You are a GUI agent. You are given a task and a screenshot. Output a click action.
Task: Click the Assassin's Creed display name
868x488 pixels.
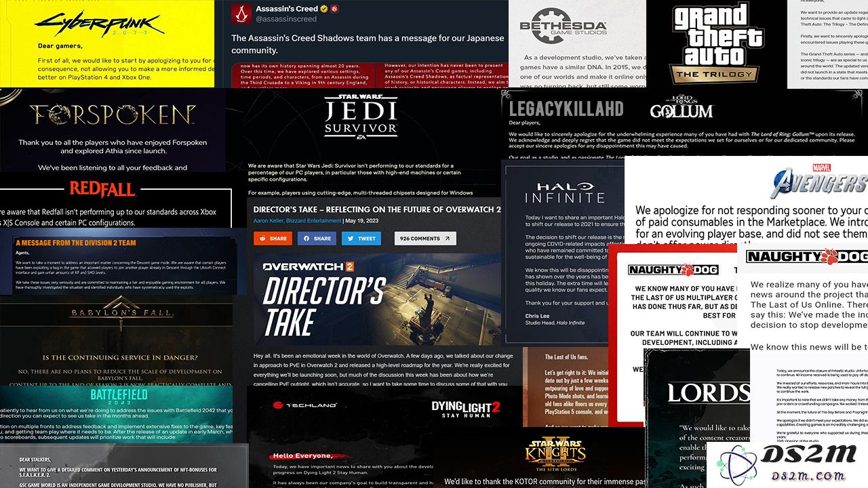pos(287,9)
